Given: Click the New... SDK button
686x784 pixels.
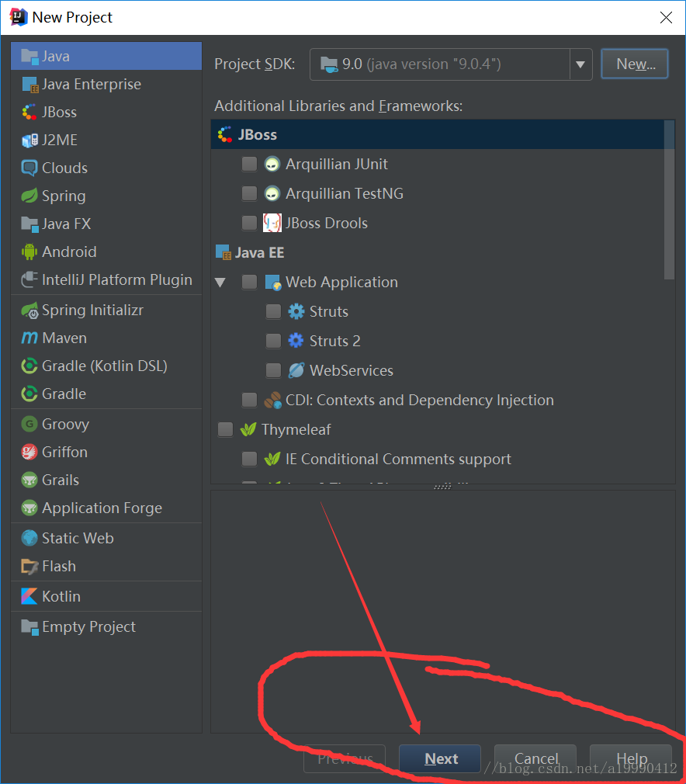Looking at the screenshot, I should point(635,64).
